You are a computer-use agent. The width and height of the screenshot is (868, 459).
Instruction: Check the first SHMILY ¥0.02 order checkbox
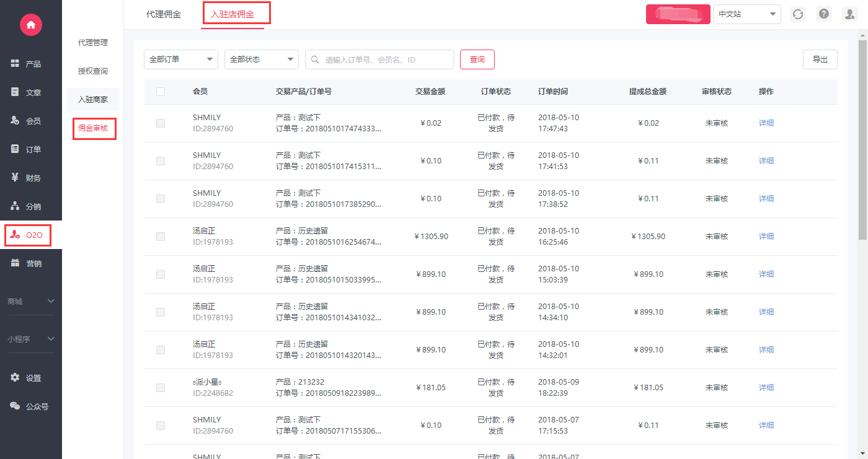coord(161,123)
